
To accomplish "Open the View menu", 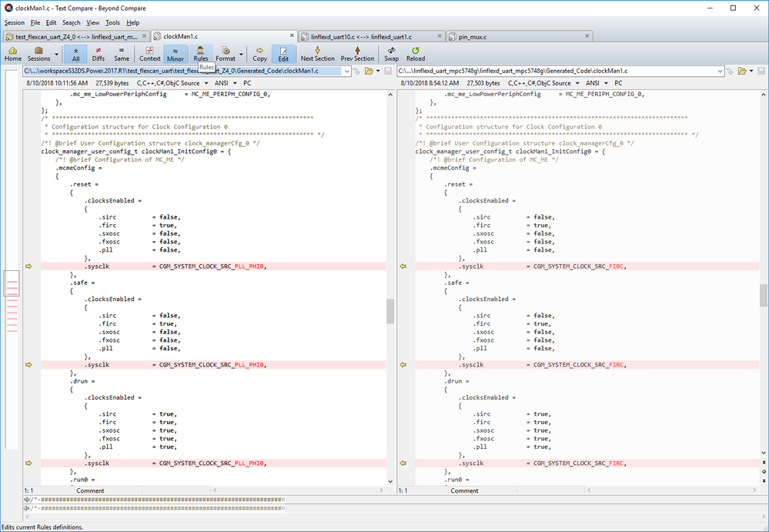I will [92, 22].
